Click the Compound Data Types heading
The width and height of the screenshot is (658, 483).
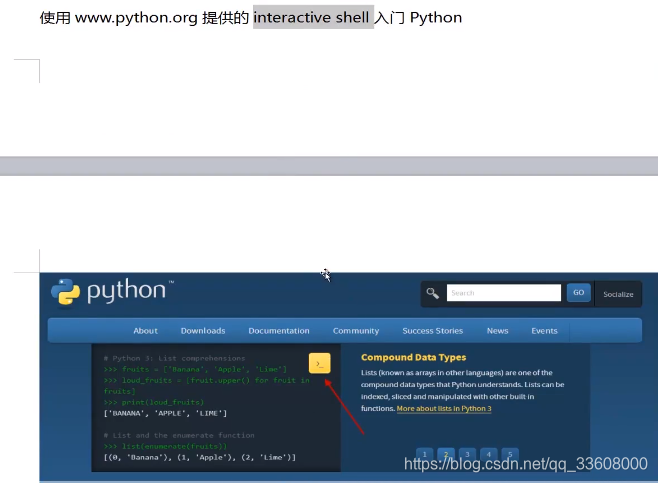(x=413, y=357)
